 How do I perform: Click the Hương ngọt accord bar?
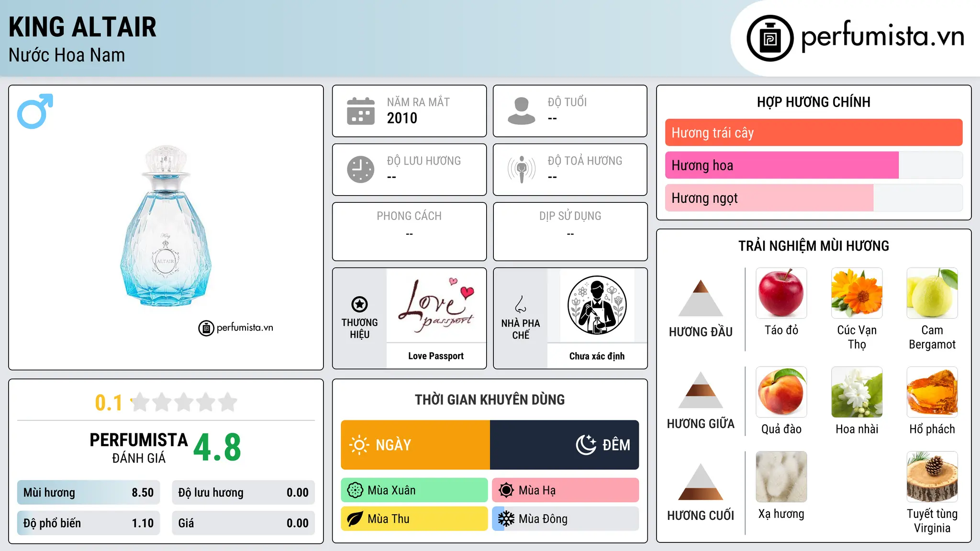coord(813,198)
